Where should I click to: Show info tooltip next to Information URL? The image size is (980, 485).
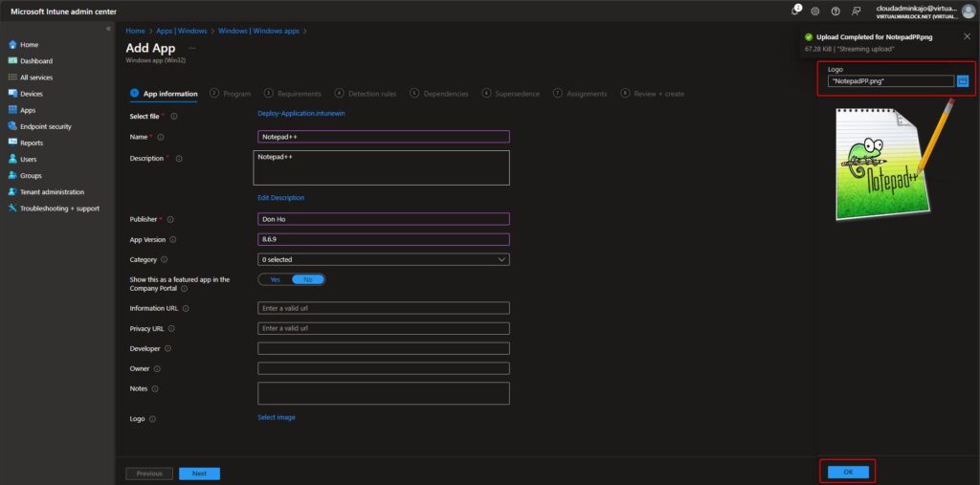pyautogui.click(x=186, y=309)
